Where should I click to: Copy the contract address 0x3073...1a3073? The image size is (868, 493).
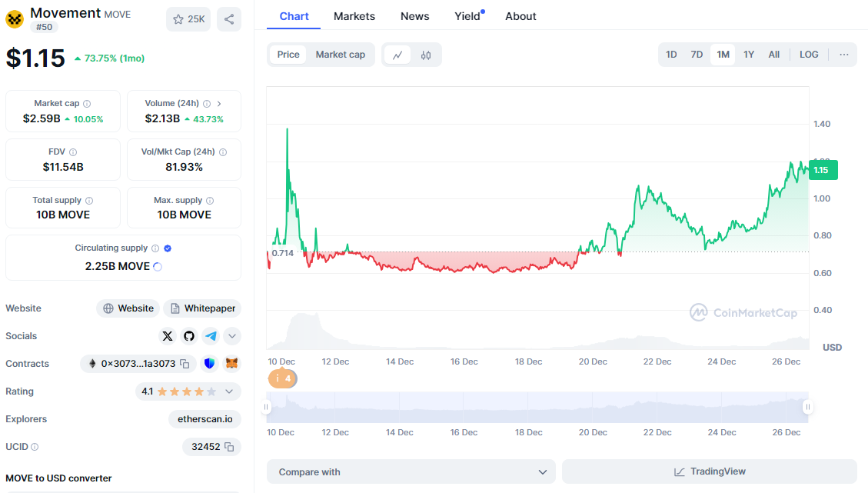tap(185, 364)
